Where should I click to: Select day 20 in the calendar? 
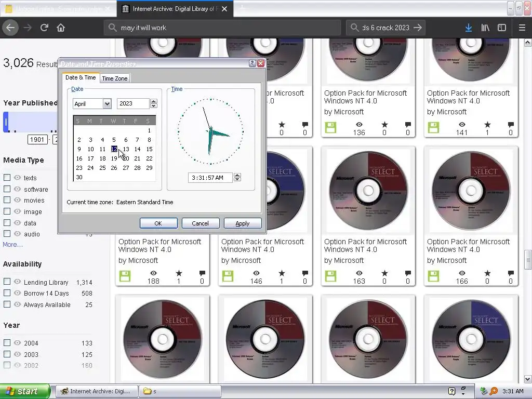(x=126, y=158)
